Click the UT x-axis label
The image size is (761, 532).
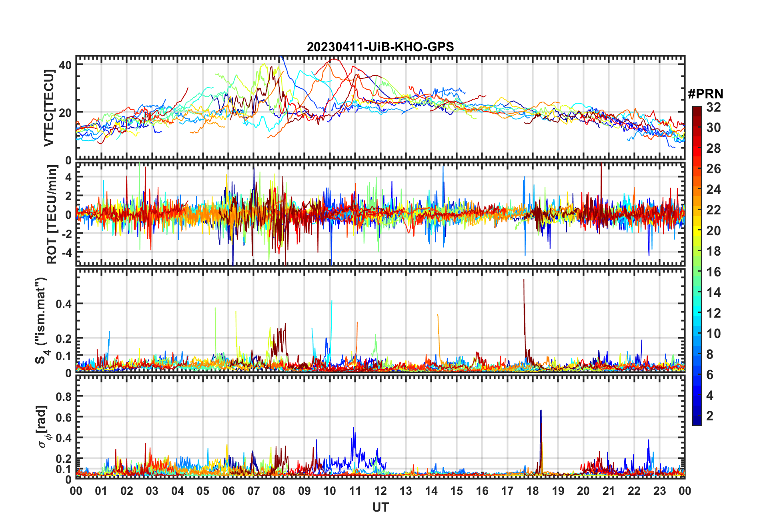(x=380, y=508)
